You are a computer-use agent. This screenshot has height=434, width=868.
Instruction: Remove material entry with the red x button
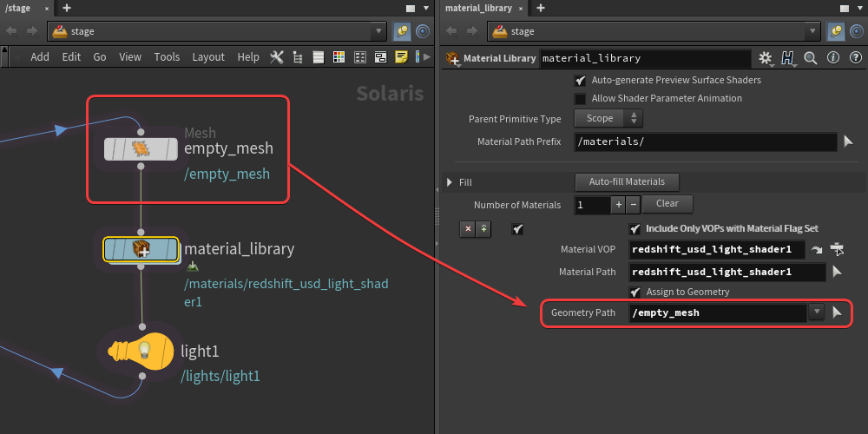pos(469,229)
